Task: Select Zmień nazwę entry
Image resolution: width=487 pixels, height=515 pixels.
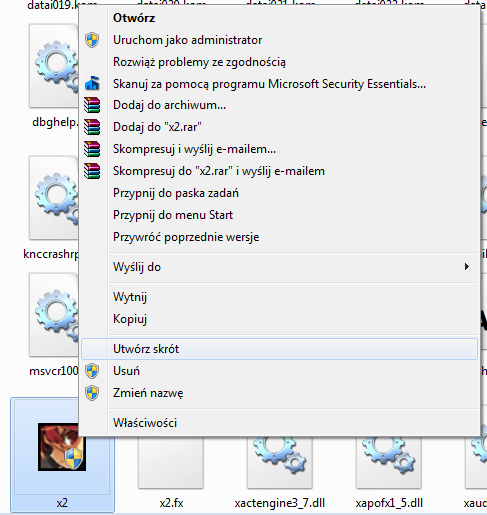Action: click(279, 393)
